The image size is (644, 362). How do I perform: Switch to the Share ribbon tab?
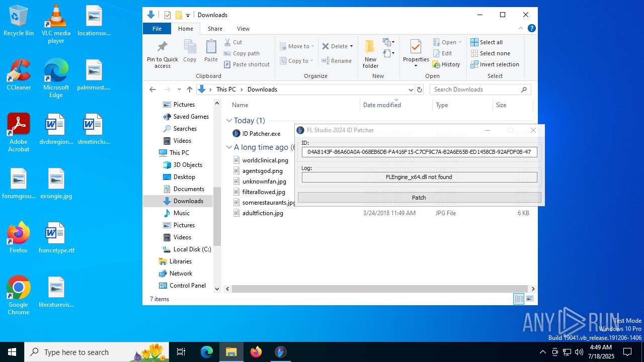tap(215, 29)
